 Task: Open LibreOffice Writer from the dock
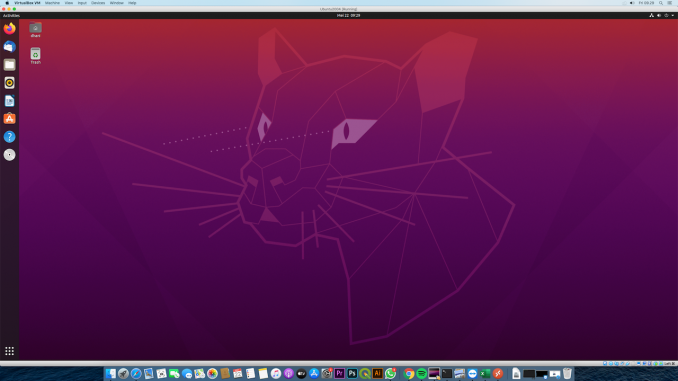point(10,101)
